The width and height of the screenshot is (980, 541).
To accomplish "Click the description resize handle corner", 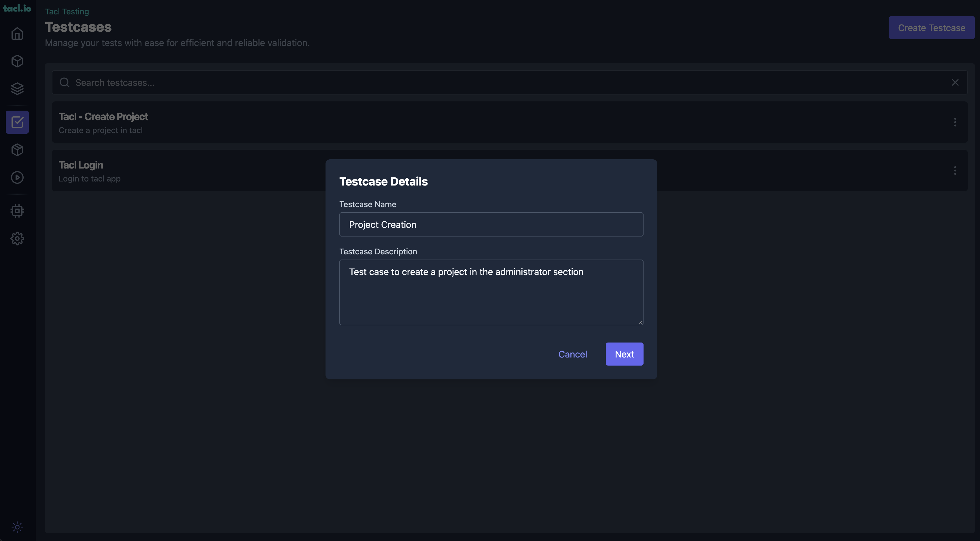I will click(641, 322).
